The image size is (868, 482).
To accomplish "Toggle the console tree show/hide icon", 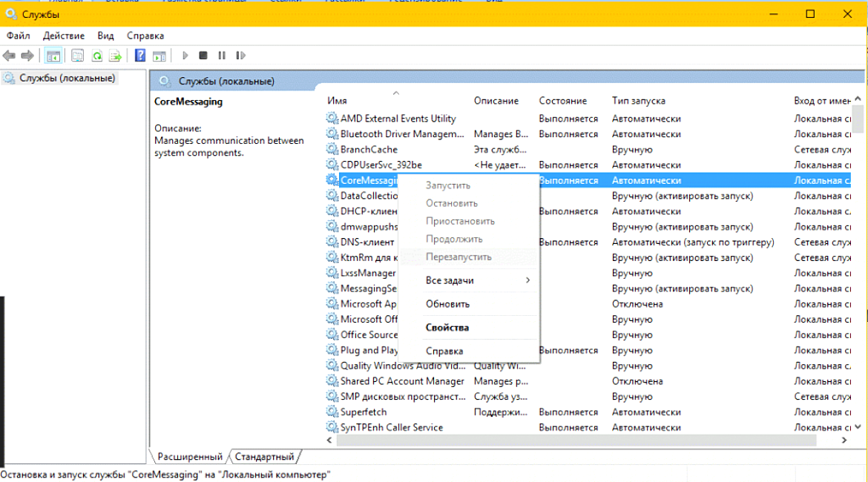I will 53,56.
